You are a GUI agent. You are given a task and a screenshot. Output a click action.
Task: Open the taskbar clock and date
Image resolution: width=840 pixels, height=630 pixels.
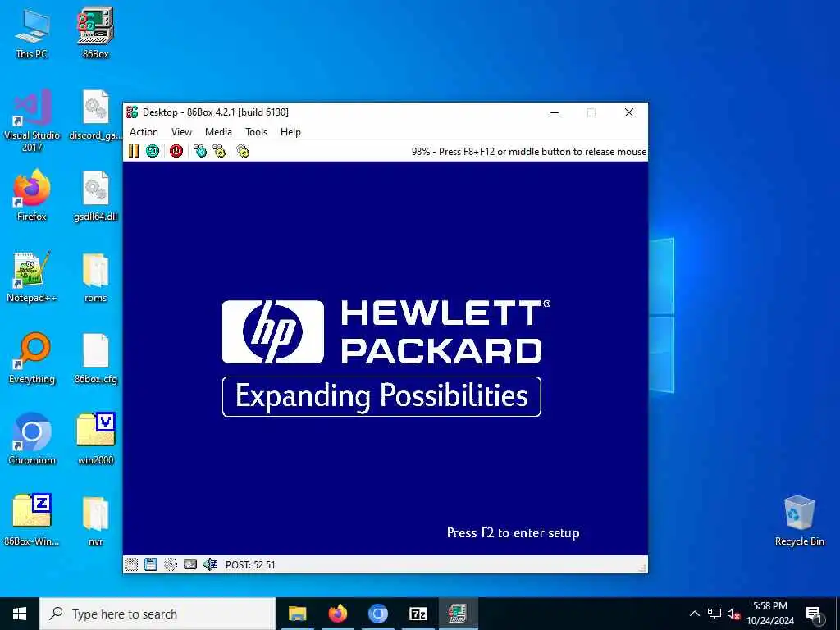[x=770, y=614]
